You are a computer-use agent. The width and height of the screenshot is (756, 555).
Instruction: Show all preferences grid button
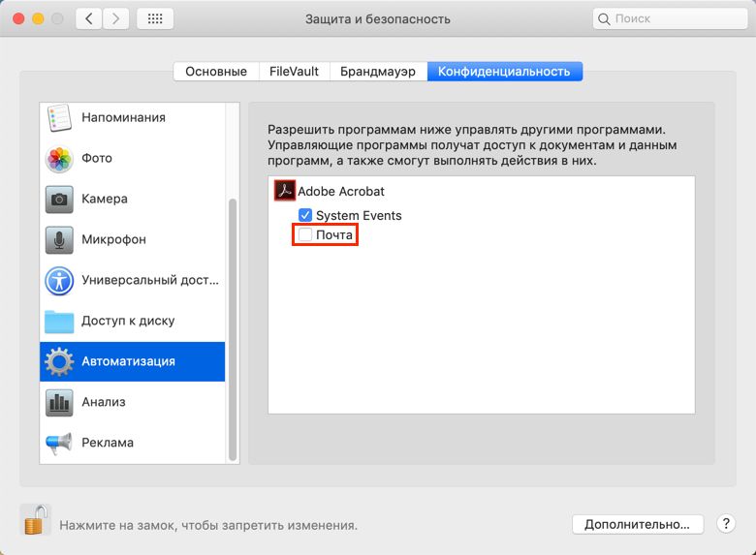(x=155, y=18)
